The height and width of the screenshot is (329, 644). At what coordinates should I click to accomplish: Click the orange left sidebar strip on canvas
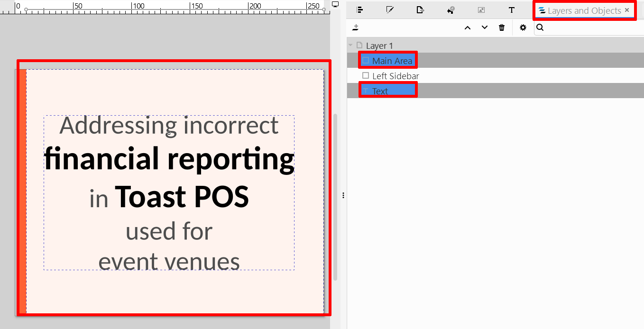(x=23, y=190)
